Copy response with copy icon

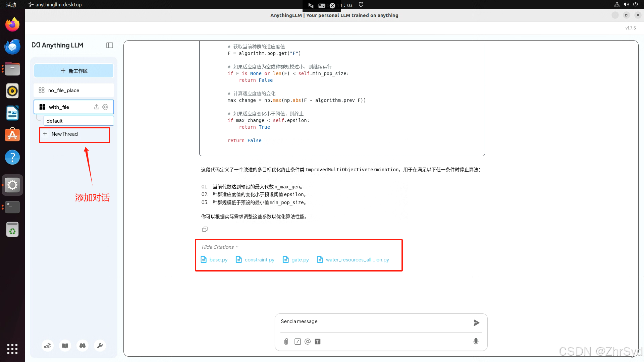pyautogui.click(x=205, y=229)
